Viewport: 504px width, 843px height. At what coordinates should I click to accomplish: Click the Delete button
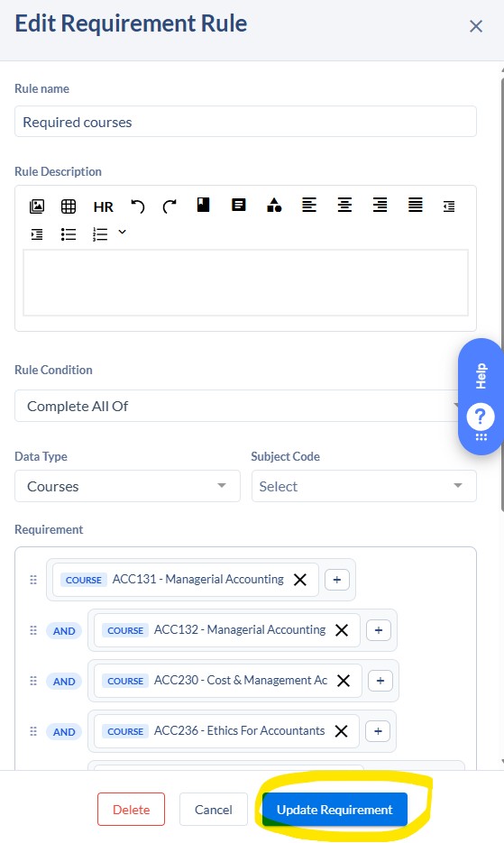(x=132, y=809)
